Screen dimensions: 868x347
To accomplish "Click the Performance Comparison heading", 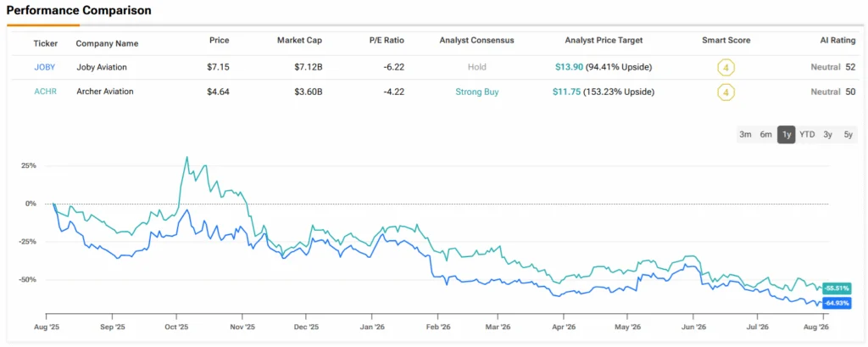I will pyautogui.click(x=79, y=10).
